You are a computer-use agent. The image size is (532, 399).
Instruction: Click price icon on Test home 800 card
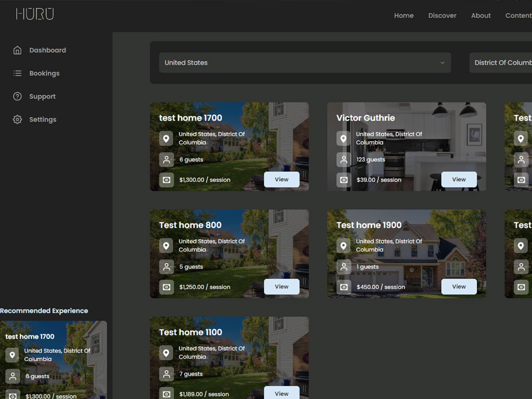pyautogui.click(x=166, y=287)
